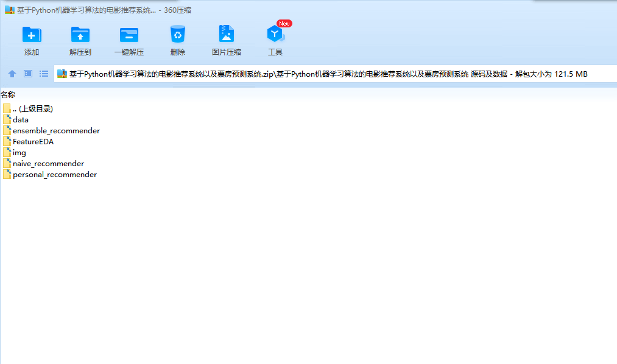The width and height of the screenshot is (617, 364).
Task: Select the 'ensemble_recommender' folder name
Action: 56,131
